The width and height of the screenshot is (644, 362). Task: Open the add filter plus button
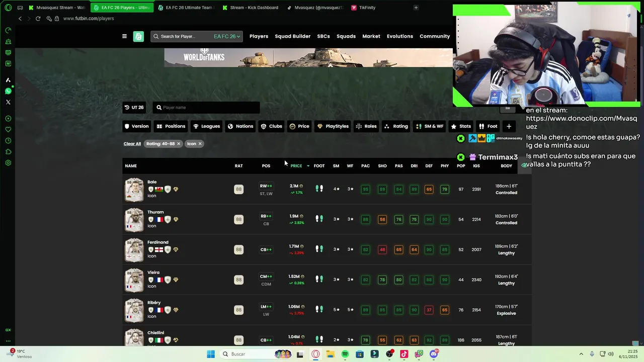tap(509, 126)
